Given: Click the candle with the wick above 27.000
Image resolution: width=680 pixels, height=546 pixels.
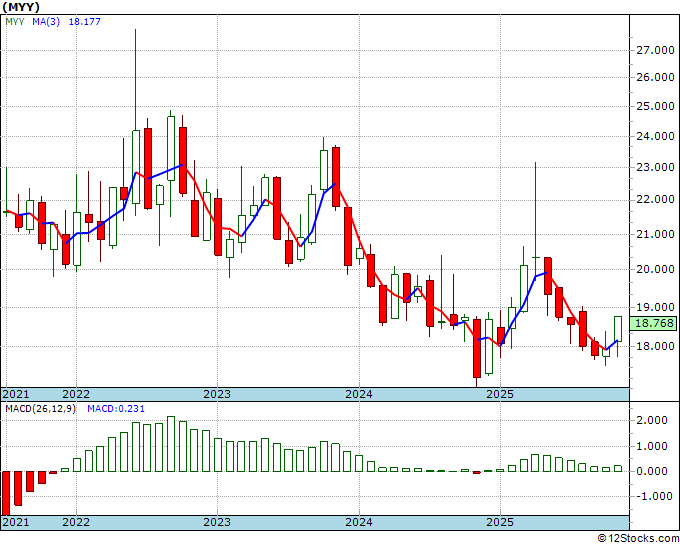Looking at the screenshot, I should coord(136,167).
